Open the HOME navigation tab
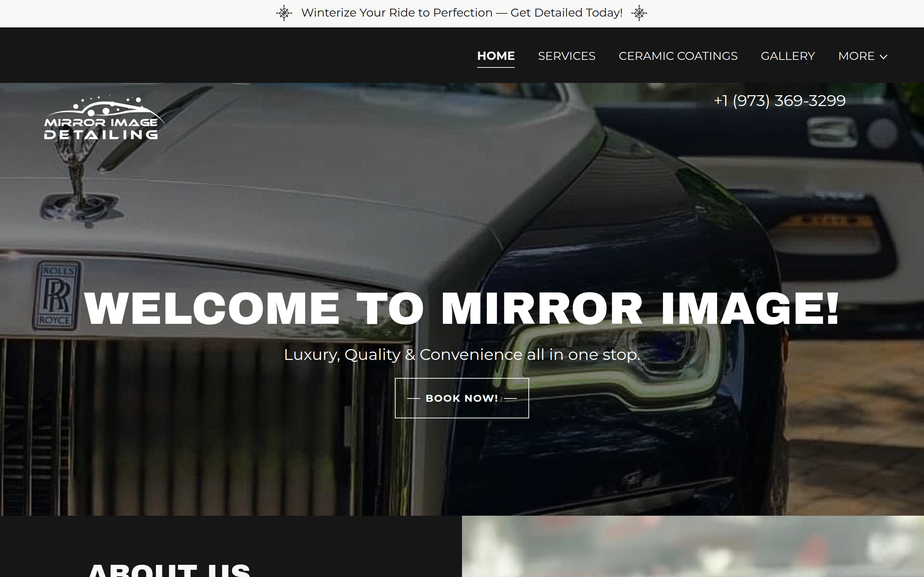This screenshot has width=924, height=577. tap(495, 56)
